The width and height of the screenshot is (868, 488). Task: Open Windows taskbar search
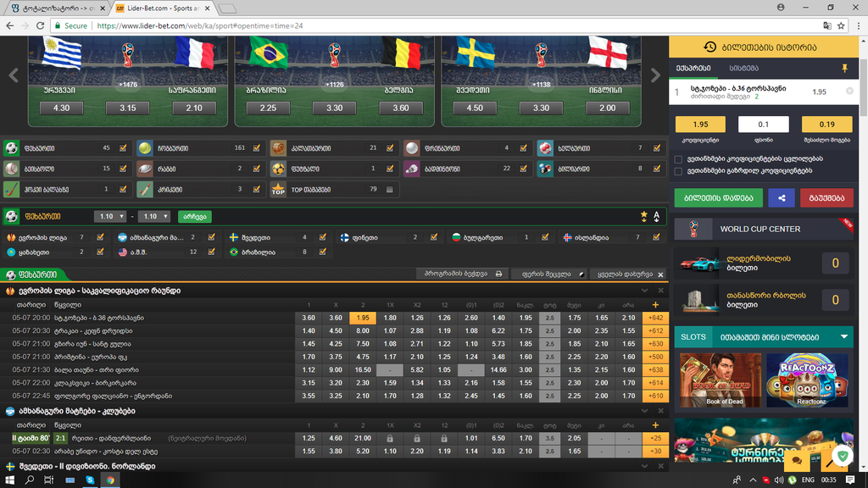click(x=30, y=480)
